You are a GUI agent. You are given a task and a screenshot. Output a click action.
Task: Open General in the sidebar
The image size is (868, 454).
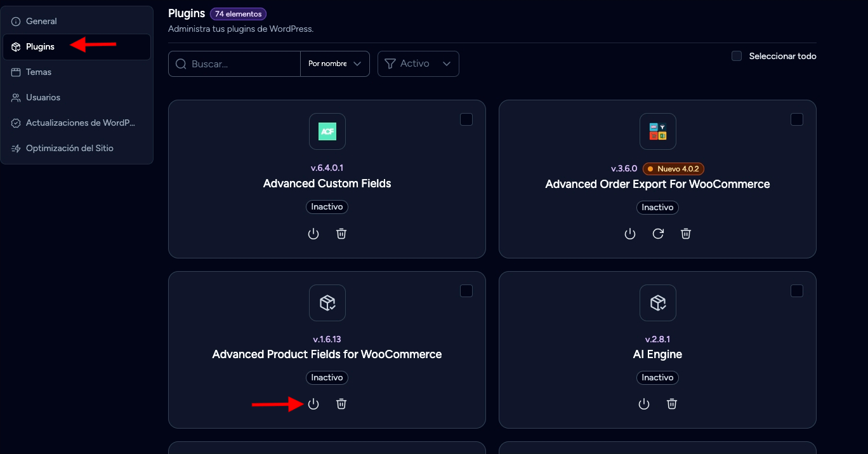point(77,22)
